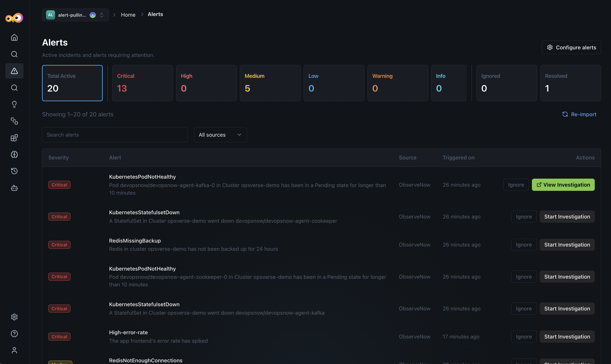Select the Alerts warning-triangle sidebar icon
Image resolution: width=611 pixels, height=364 pixels.
click(14, 71)
